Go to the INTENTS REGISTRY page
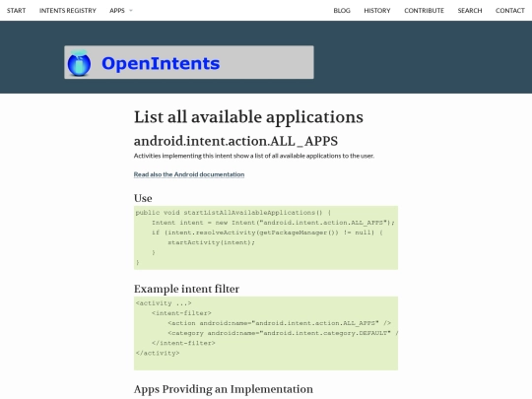The width and height of the screenshot is (532, 399). pyautogui.click(x=68, y=11)
